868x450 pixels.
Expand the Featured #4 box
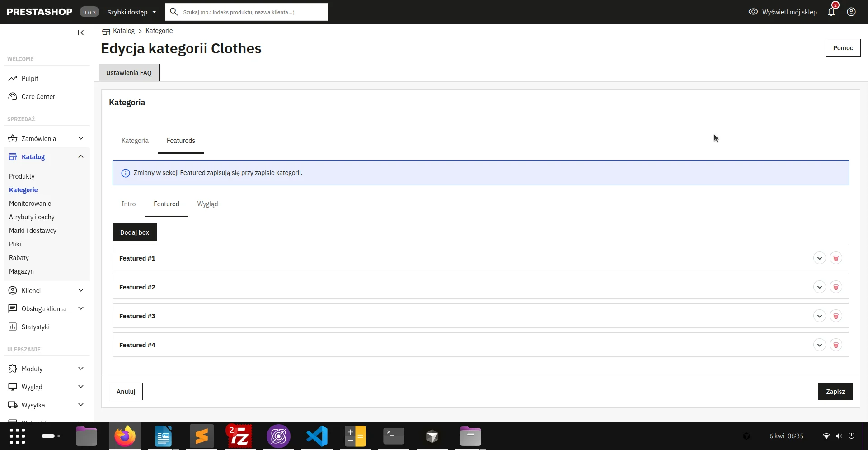point(820,345)
